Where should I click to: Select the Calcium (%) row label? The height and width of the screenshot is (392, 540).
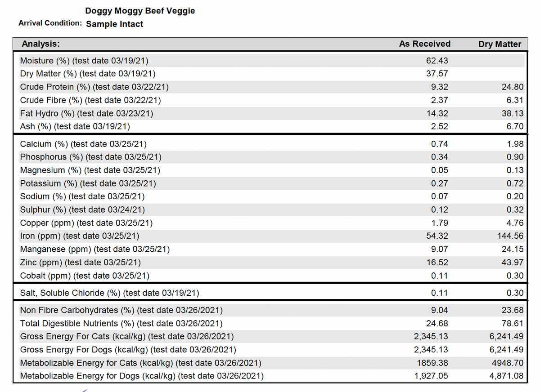click(x=83, y=144)
